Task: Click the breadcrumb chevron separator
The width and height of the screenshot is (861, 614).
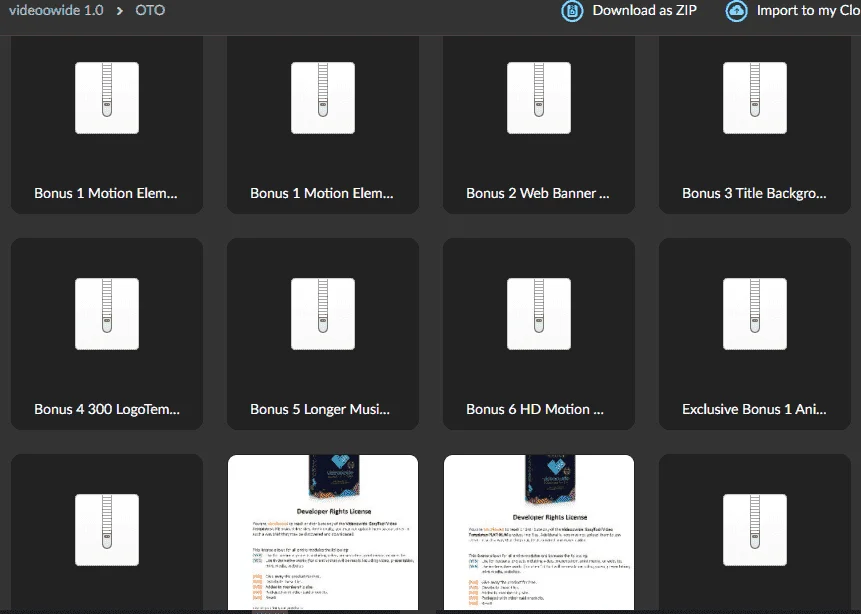Action: click(x=120, y=11)
